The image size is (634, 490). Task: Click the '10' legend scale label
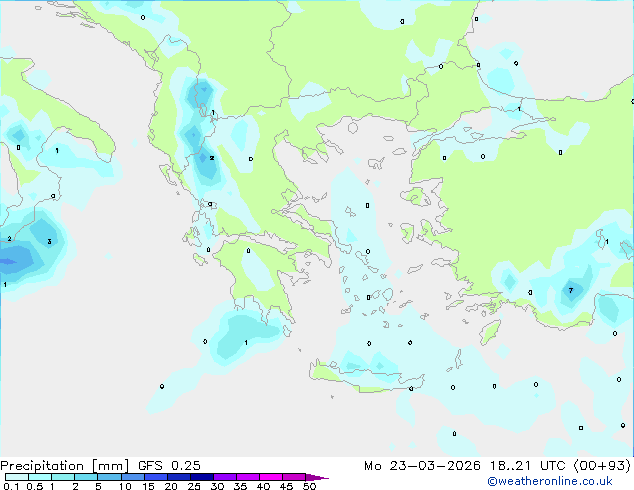pos(125,486)
